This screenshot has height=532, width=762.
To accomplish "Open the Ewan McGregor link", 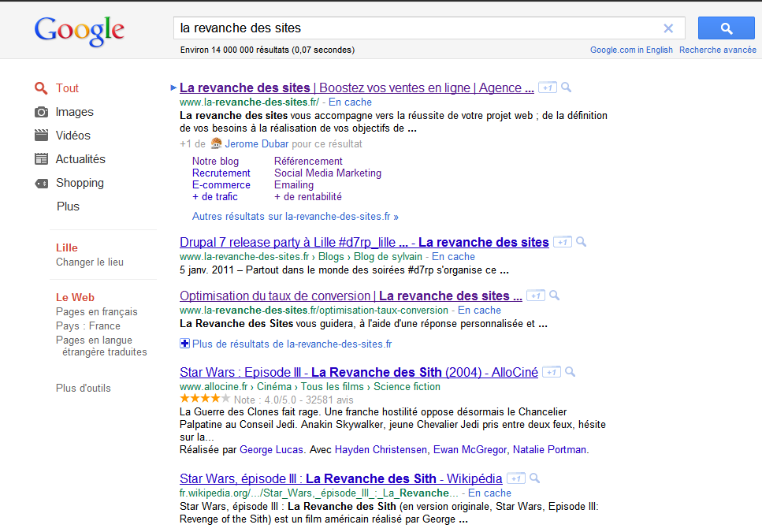I will click(470, 450).
